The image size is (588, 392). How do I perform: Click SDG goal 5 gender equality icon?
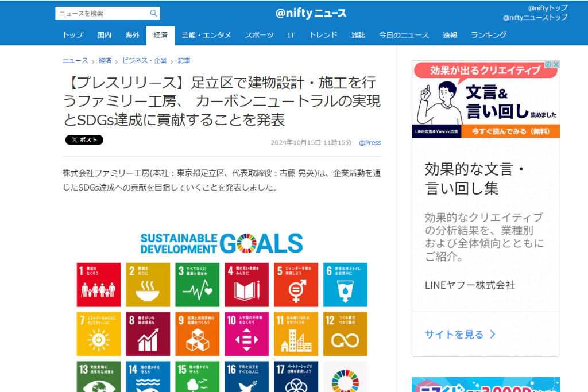tap(296, 285)
